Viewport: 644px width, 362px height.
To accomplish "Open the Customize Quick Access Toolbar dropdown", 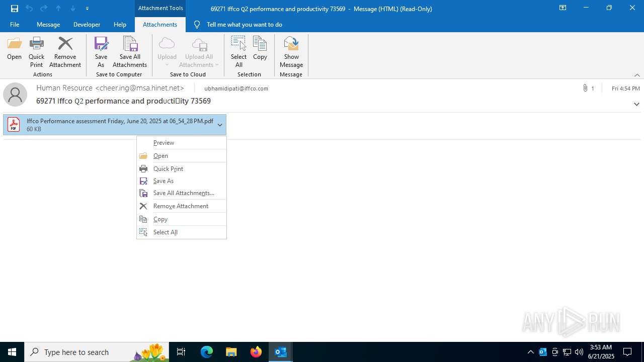I will [88, 9].
